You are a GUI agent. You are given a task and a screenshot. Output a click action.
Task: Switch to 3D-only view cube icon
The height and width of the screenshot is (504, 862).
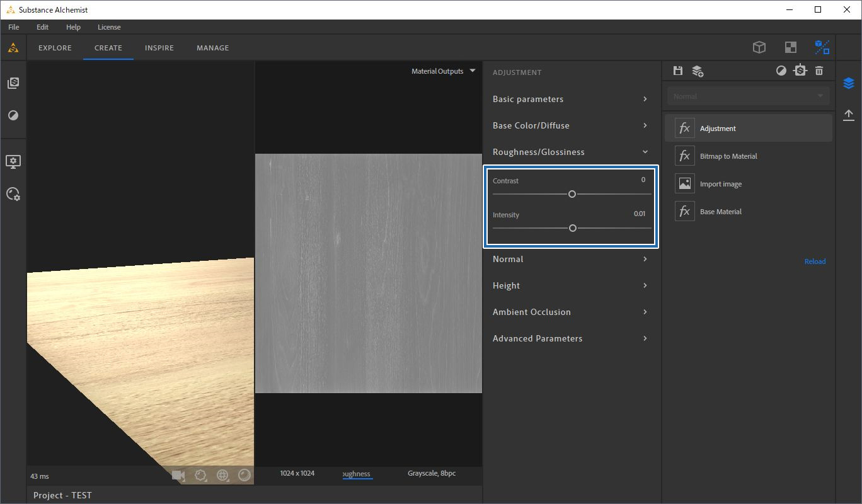pyautogui.click(x=759, y=47)
